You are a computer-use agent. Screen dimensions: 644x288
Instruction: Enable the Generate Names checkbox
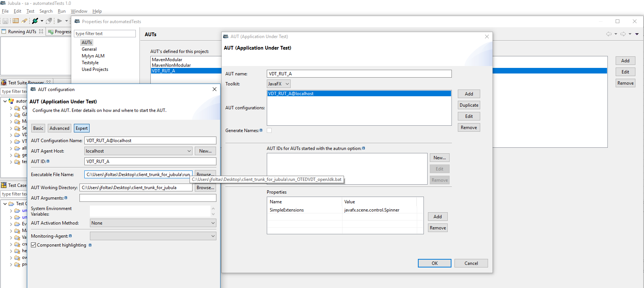269,130
